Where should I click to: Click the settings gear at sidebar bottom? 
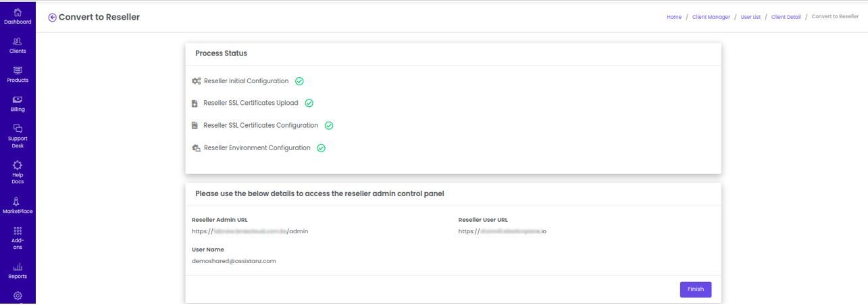[18, 296]
